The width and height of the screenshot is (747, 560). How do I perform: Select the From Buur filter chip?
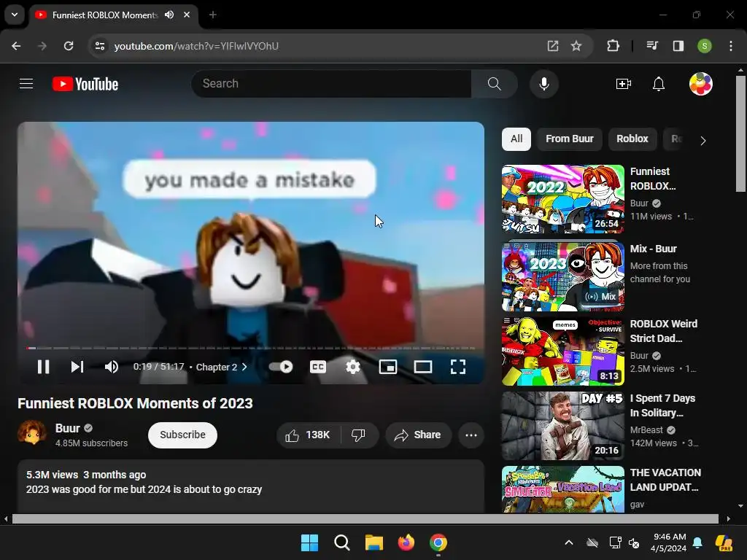coord(570,139)
